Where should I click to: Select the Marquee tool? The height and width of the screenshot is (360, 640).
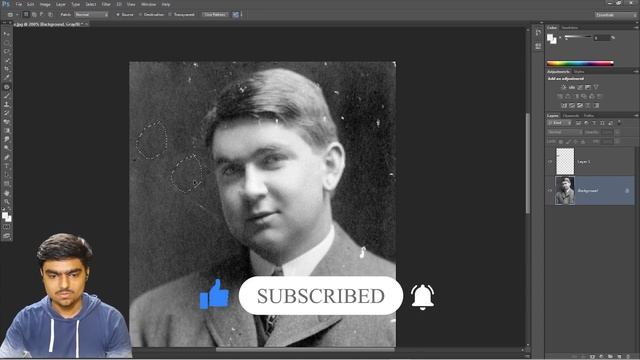[x=7, y=43]
